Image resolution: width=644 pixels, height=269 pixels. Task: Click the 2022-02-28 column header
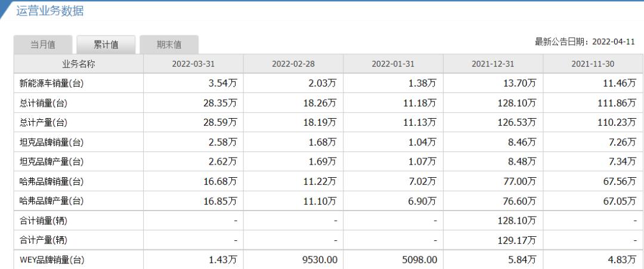(x=293, y=64)
